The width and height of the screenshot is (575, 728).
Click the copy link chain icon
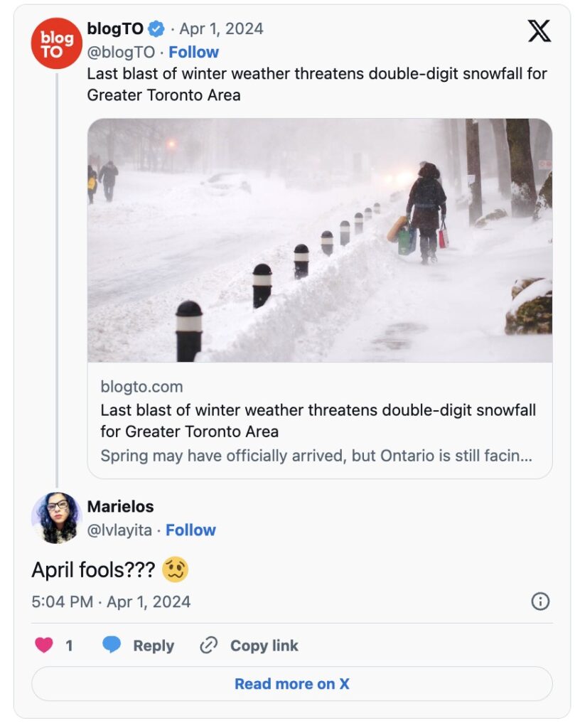click(x=208, y=645)
